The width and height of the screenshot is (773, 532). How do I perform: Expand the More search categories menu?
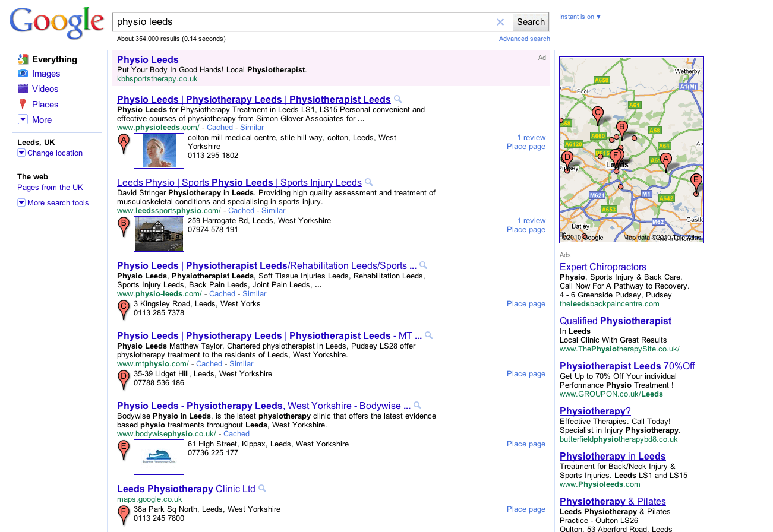[x=23, y=119]
